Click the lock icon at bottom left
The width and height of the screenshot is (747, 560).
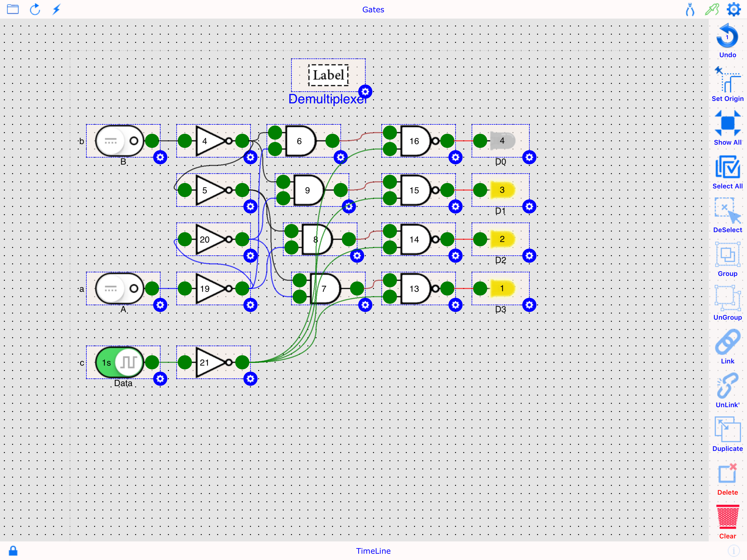[x=13, y=551]
